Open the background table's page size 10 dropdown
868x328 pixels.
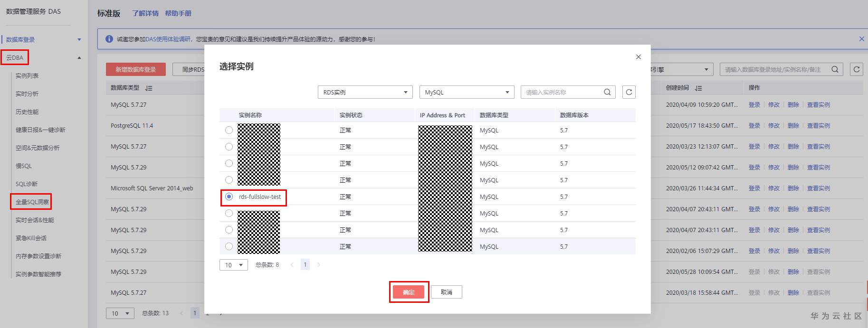coord(120,313)
